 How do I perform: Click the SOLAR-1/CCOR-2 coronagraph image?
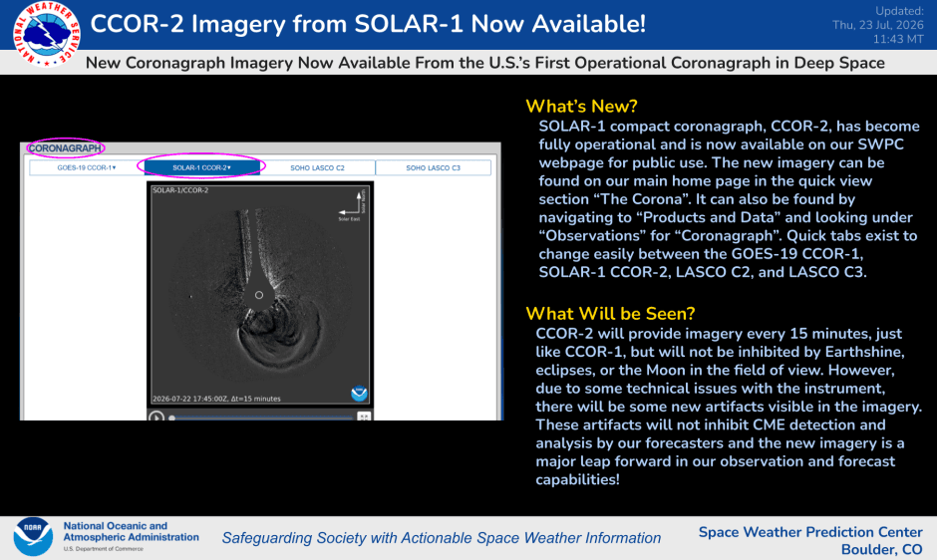click(x=259, y=295)
